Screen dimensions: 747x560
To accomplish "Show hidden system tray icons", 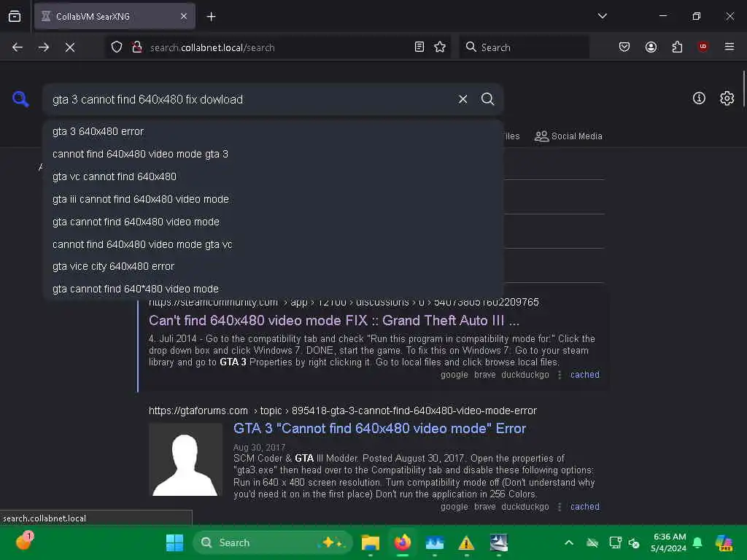I will coord(569,542).
